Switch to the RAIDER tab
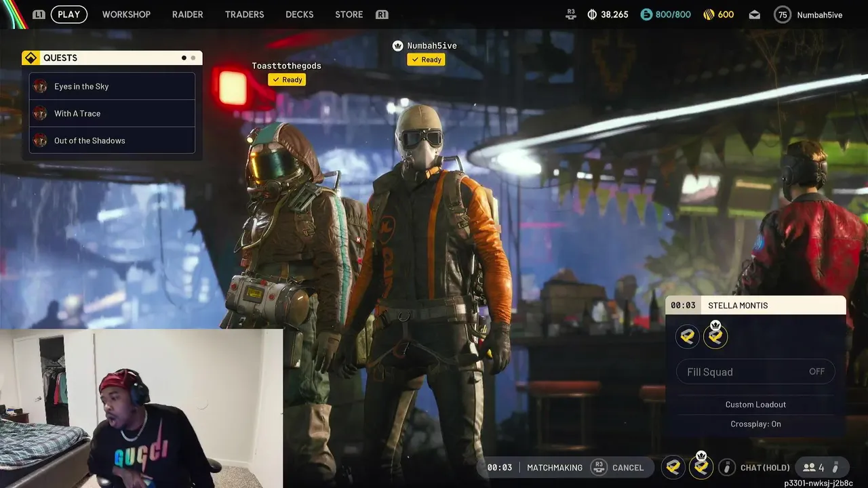Viewport: 868px width, 488px height. pyautogui.click(x=188, y=14)
